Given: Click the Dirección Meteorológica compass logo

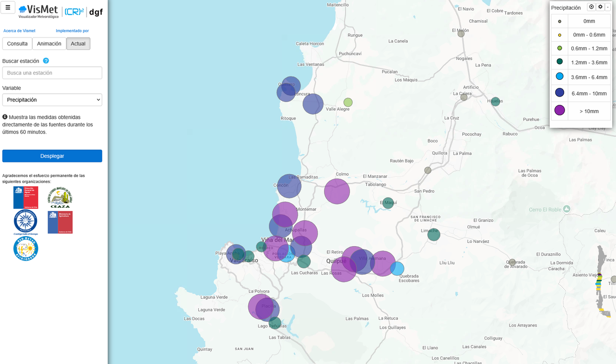Looking at the screenshot, I should point(26,222).
